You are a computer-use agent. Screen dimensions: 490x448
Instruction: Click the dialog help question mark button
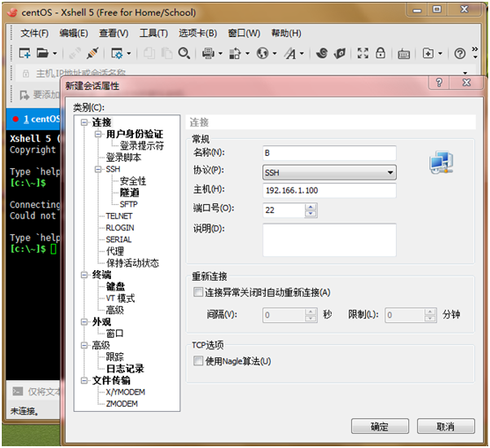pos(439,83)
